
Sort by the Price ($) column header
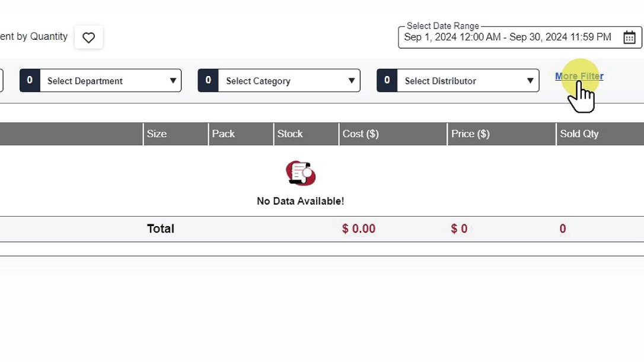click(470, 134)
